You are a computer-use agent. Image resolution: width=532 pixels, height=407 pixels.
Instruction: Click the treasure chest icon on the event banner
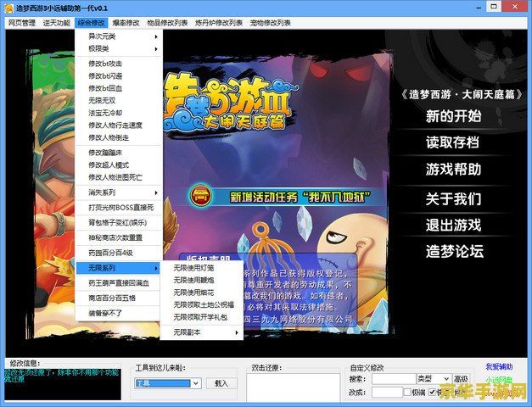click(x=201, y=196)
